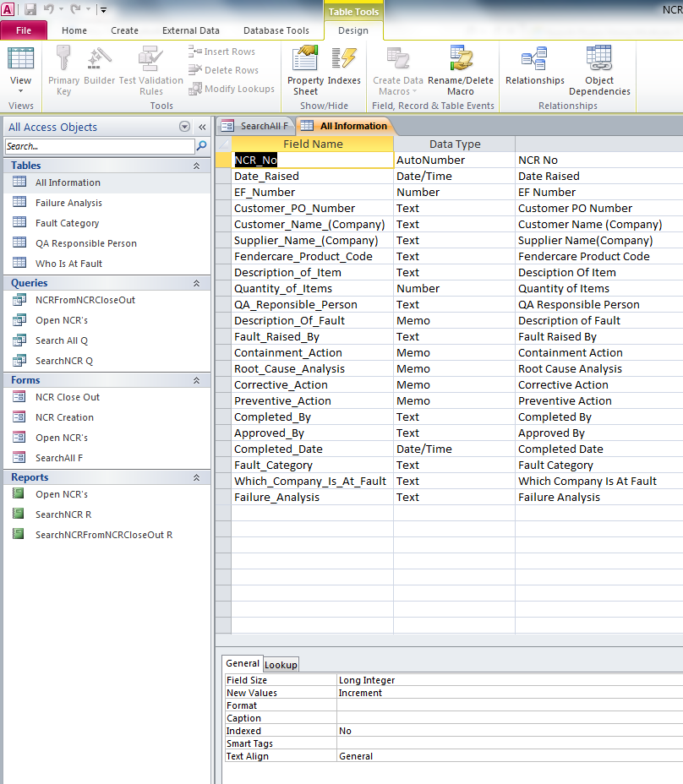Image resolution: width=683 pixels, height=784 pixels.
Task: Click Modify Lookups in the ribbon
Action: (232, 89)
